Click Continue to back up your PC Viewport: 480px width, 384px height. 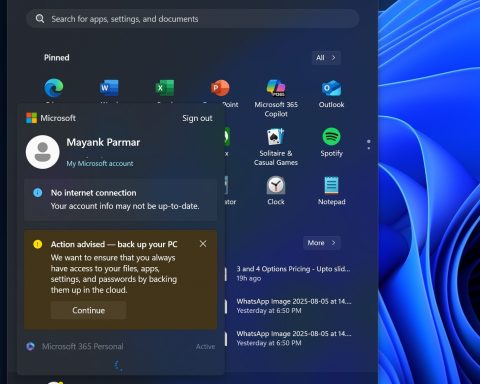(x=89, y=310)
